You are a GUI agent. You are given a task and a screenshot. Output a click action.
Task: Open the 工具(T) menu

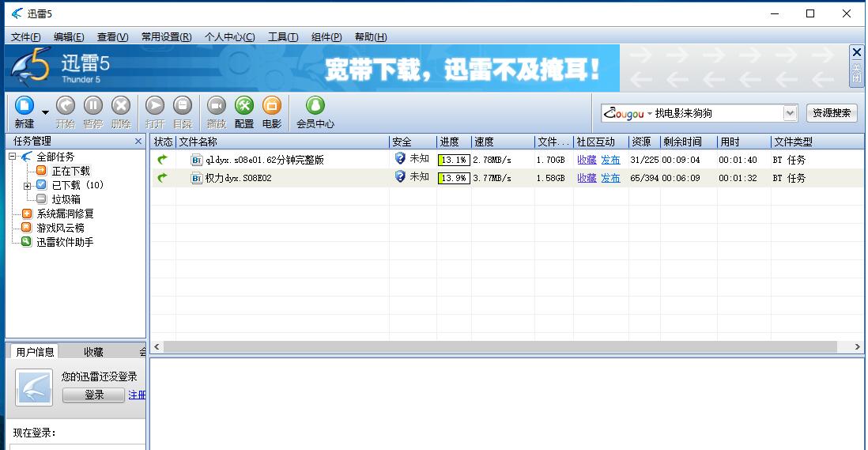click(x=283, y=37)
